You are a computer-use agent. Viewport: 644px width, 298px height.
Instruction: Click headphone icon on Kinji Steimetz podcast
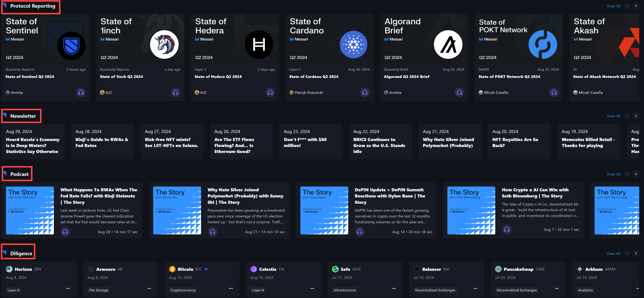click(x=65, y=232)
